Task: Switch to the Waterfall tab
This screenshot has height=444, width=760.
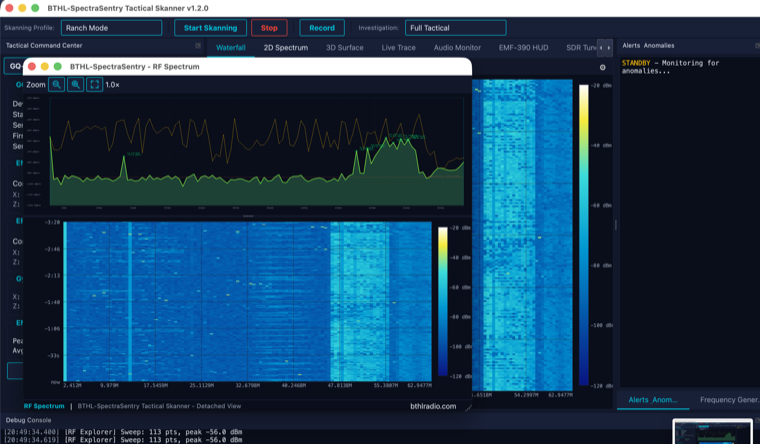Action: (x=231, y=48)
